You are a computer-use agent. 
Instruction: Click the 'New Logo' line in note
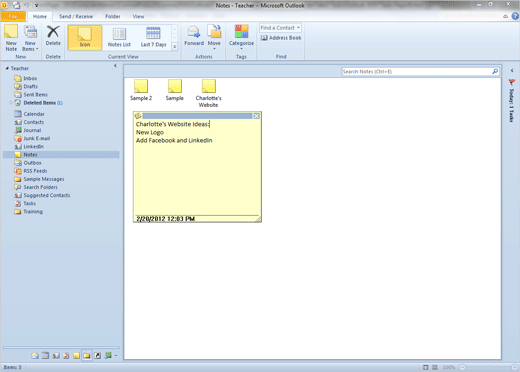pos(150,132)
